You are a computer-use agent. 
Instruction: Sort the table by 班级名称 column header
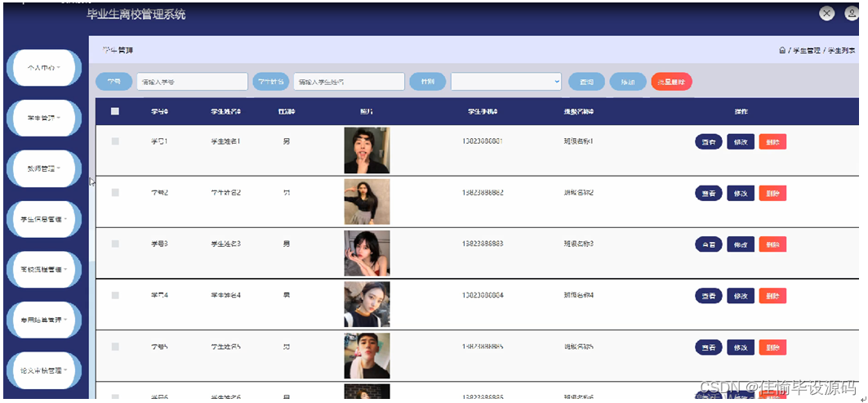tap(578, 111)
